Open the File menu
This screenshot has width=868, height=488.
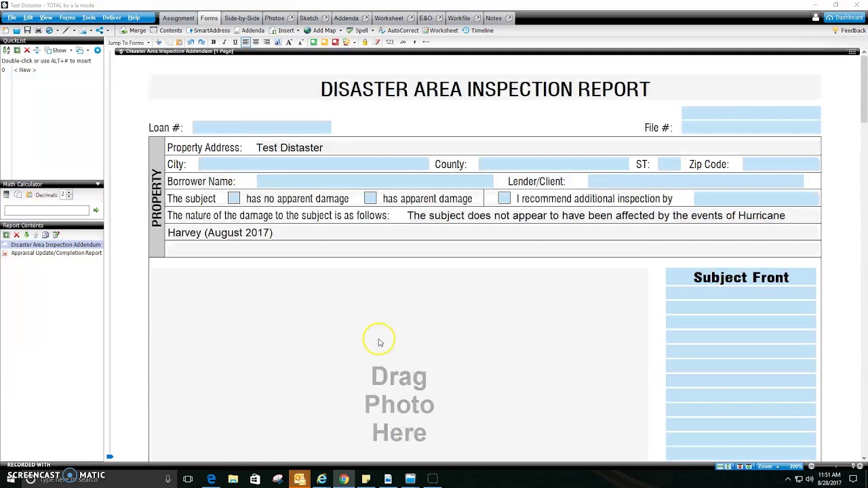coord(12,18)
